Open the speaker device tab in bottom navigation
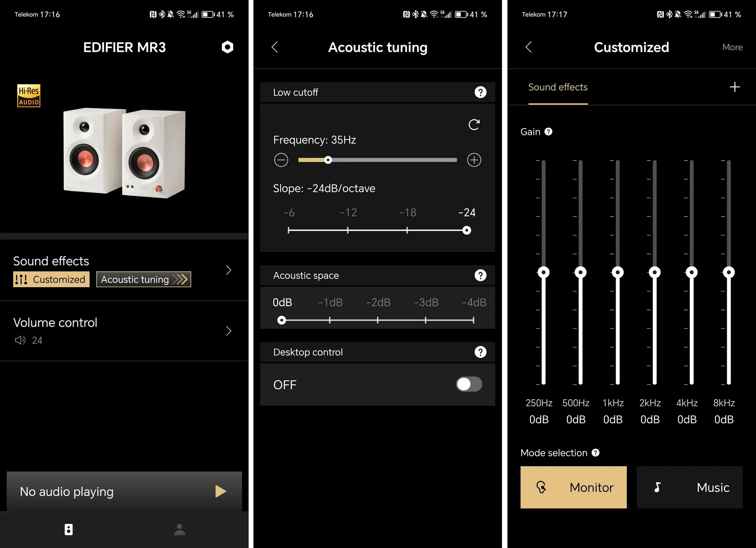756x548 pixels. 68,529
